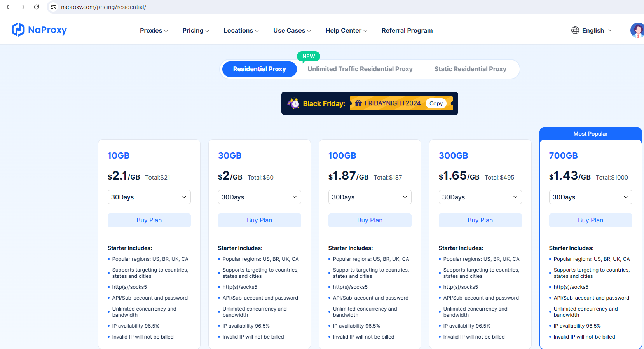The image size is (644, 349).
Task: Click the Total:$1000 text
Action: point(612,178)
